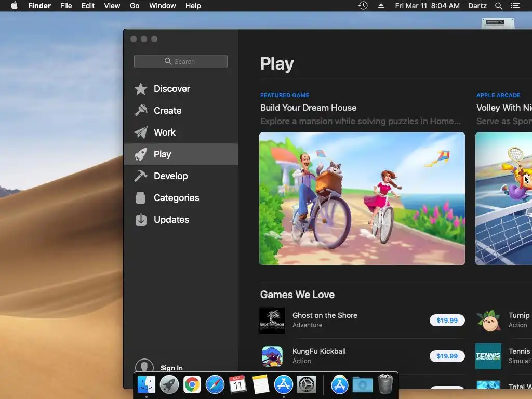Click the Play rocket icon in the sidebar
The height and width of the screenshot is (399, 532).
141,154
